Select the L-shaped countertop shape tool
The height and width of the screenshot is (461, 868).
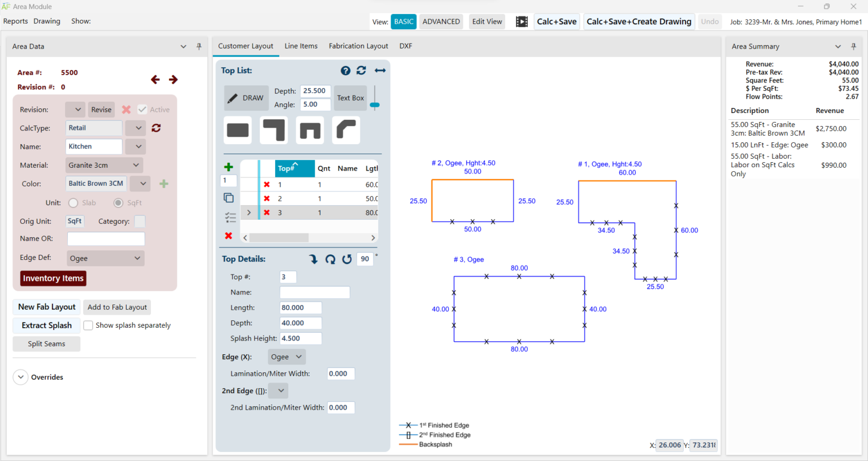274,130
